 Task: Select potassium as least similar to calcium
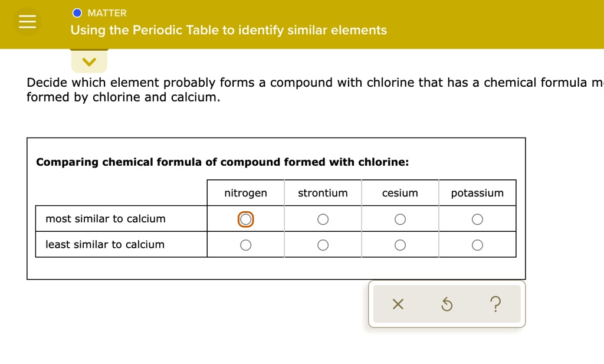point(477,245)
